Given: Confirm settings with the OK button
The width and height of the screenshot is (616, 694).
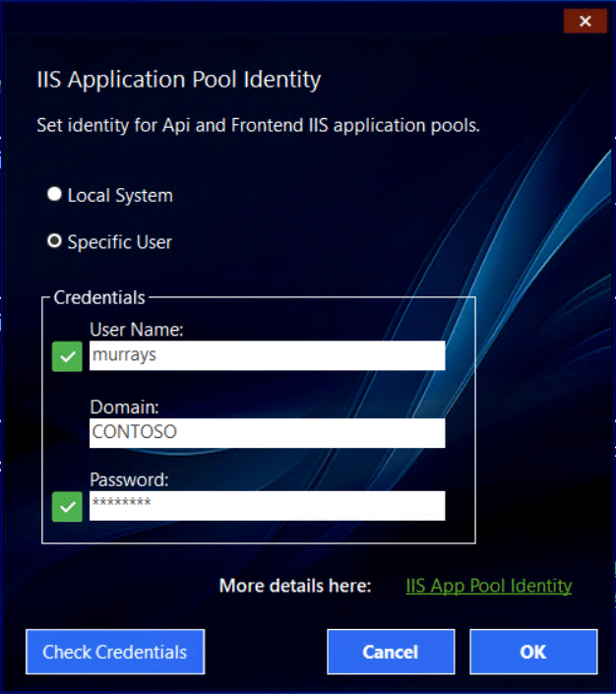Looking at the screenshot, I should click(x=533, y=652).
